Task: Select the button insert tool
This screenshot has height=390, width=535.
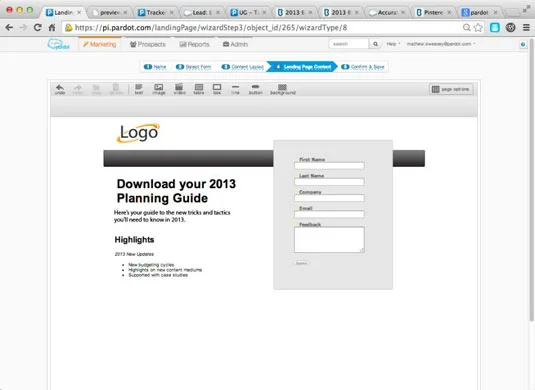Action: [256, 89]
